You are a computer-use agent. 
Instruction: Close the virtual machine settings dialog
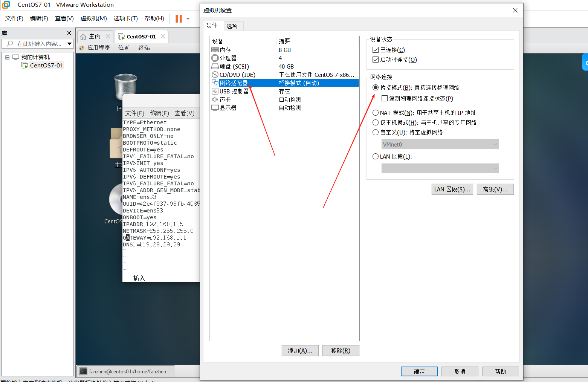(515, 10)
